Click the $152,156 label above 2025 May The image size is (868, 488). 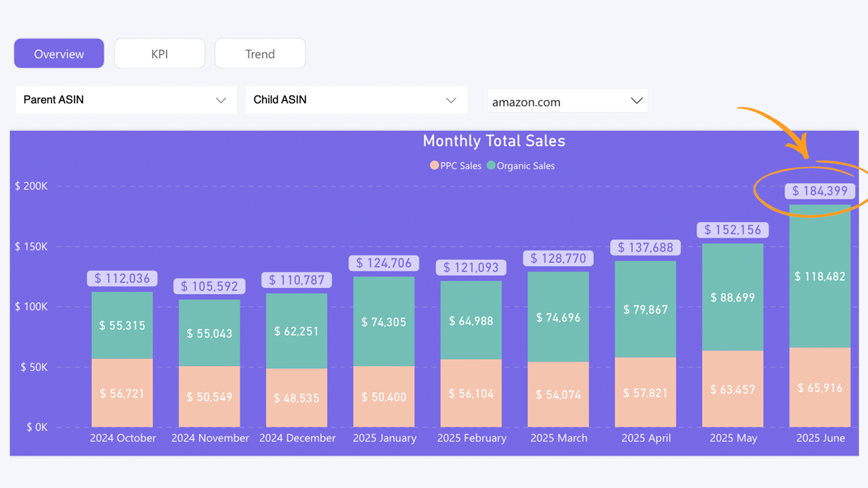(732, 230)
